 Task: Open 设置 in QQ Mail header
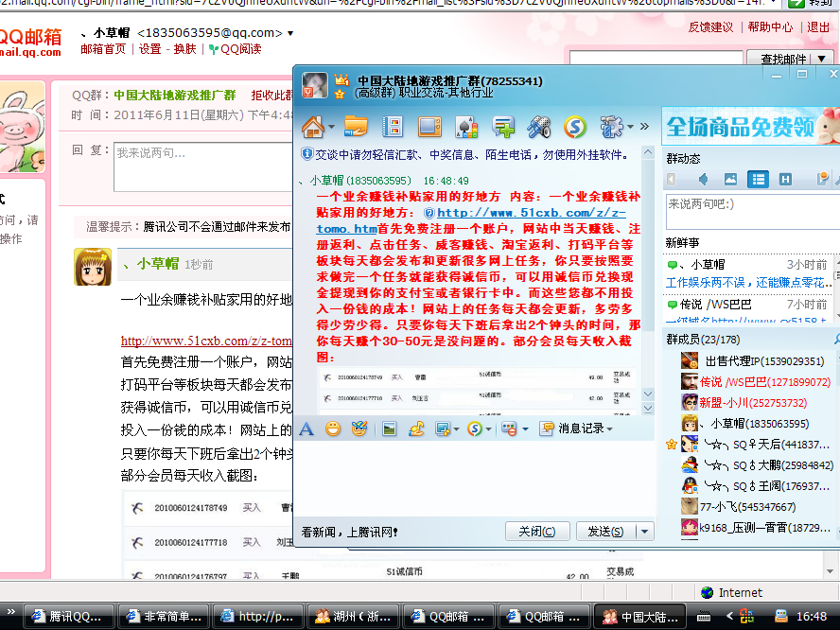(x=150, y=49)
